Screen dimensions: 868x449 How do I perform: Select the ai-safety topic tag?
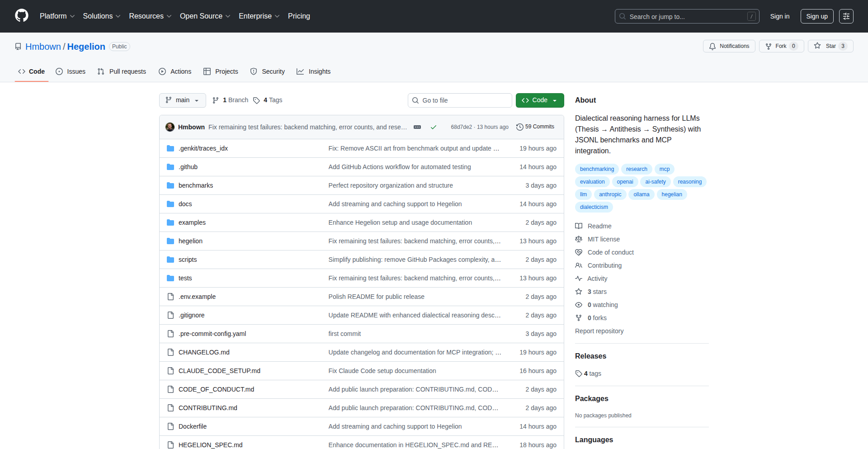(655, 182)
